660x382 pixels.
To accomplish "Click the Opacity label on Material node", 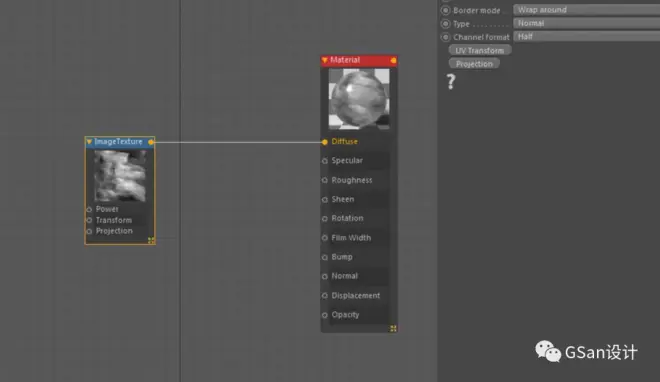I will pos(345,315).
